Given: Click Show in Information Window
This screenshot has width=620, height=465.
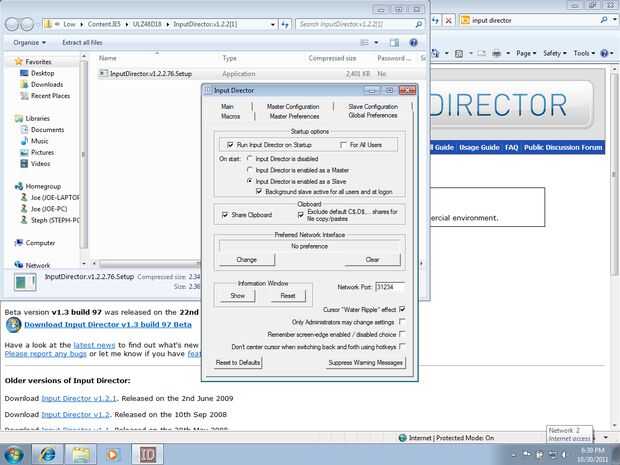Looking at the screenshot, I should pyautogui.click(x=237, y=296).
